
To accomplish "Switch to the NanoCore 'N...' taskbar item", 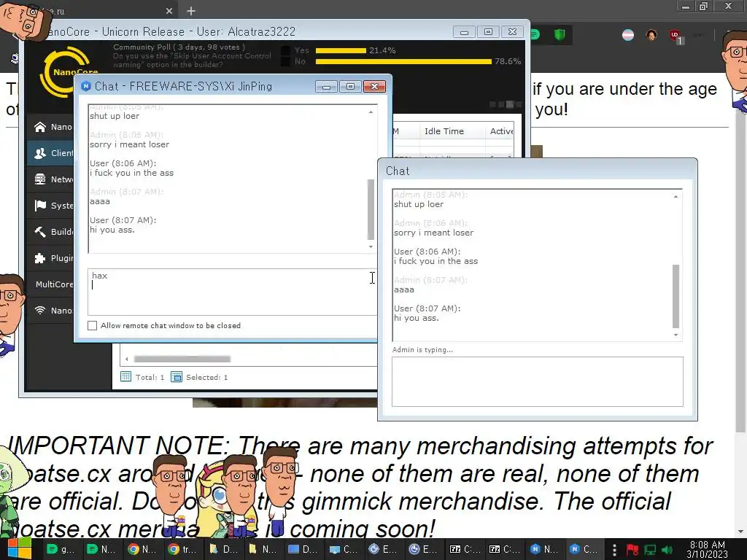I will pyautogui.click(x=544, y=549).
